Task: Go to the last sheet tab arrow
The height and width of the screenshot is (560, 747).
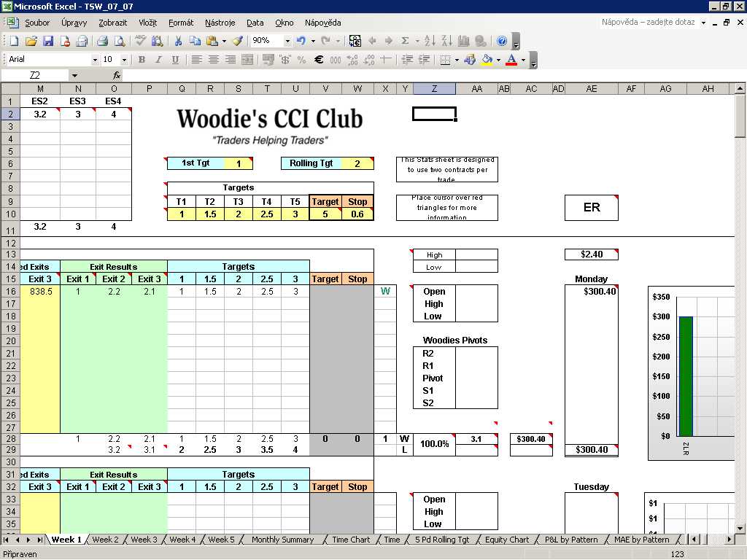Action: pyautogui.click(x=39, y=540)
